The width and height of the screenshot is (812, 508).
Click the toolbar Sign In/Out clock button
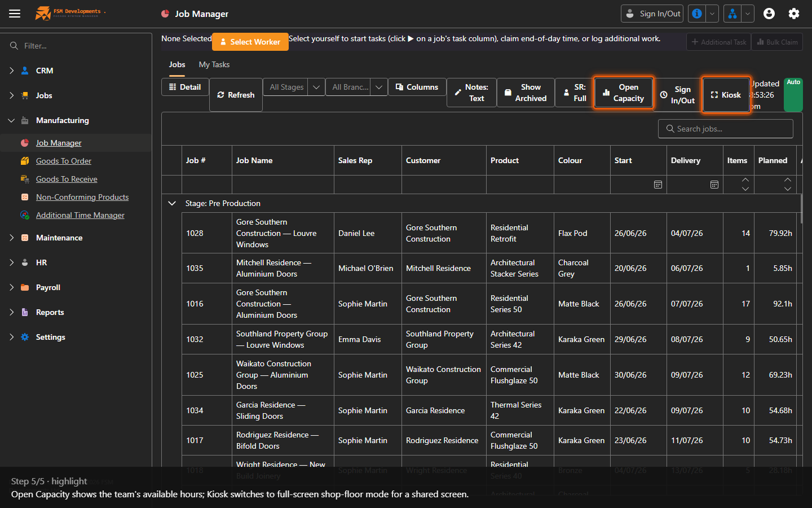click(x=677, y=95)
